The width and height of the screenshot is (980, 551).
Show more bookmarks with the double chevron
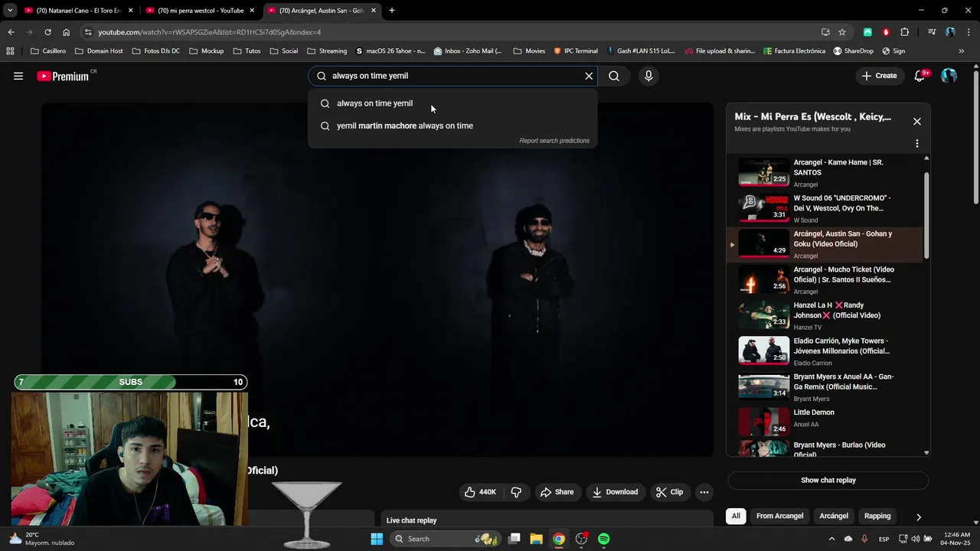(962, 51)
